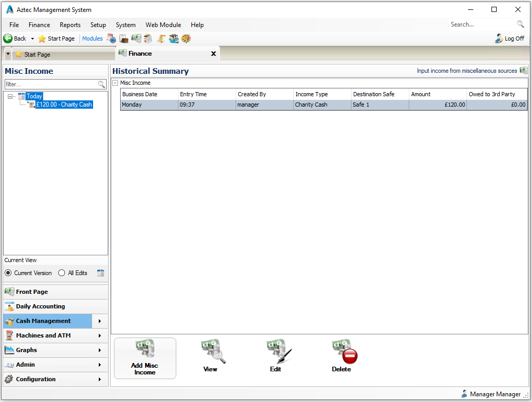This screenshot has width=532, height=402.
Task: Expand the Cash Management submenu arrow
Action: pos(99,321)
